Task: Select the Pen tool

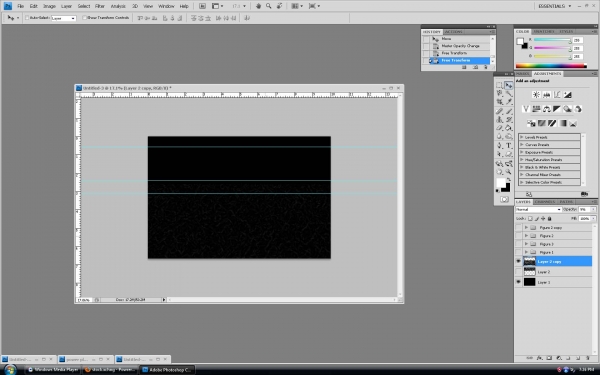Action: pyautogui.click(x=499, y=145)
